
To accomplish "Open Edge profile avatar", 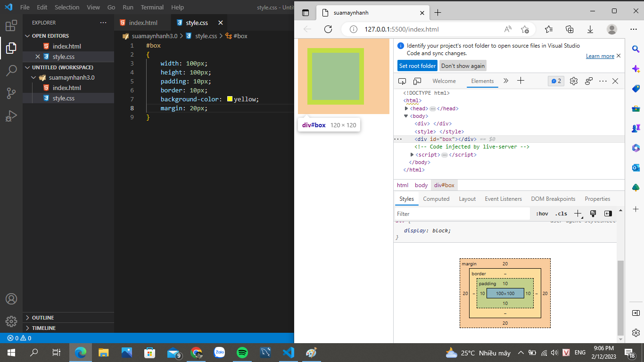I will click(612, 29).
